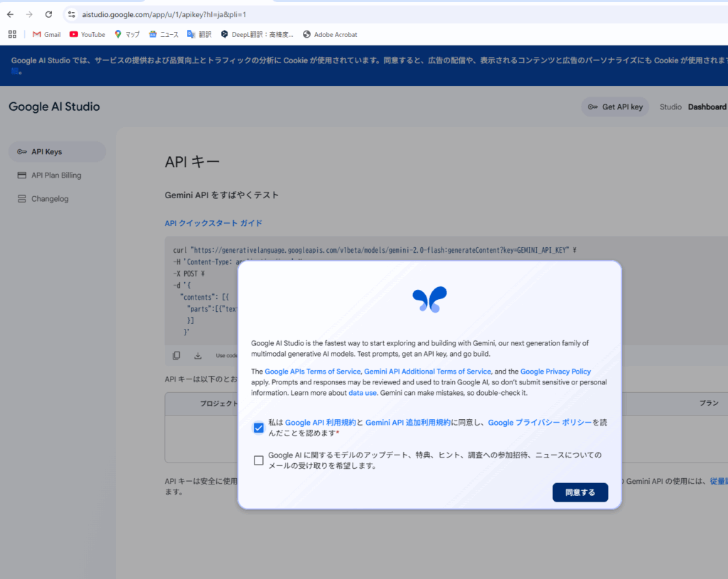The width and height of the screenshot is (728, 579).
Task: Open the Google API 利用規約 link
Action: pos(321,422)
